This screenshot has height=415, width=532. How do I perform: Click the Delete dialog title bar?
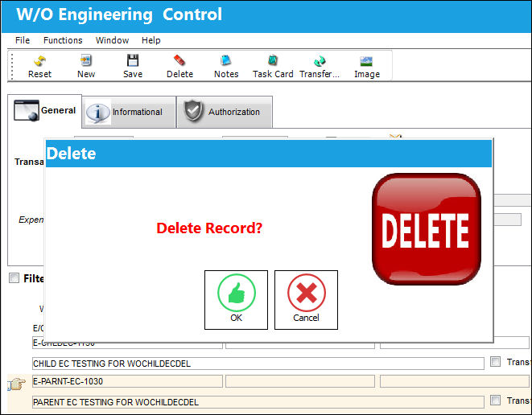coord(269,154)
